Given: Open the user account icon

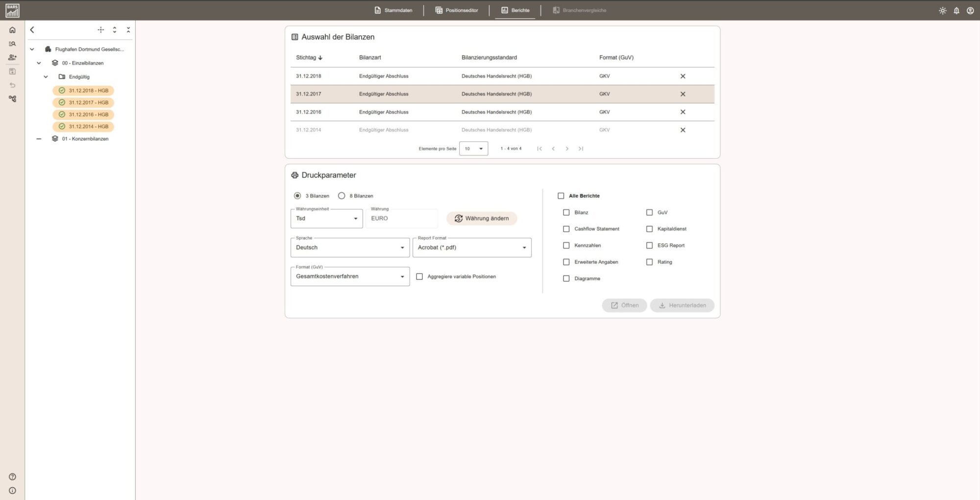Looking at the screenshot, I should click(x=970, y=10).
